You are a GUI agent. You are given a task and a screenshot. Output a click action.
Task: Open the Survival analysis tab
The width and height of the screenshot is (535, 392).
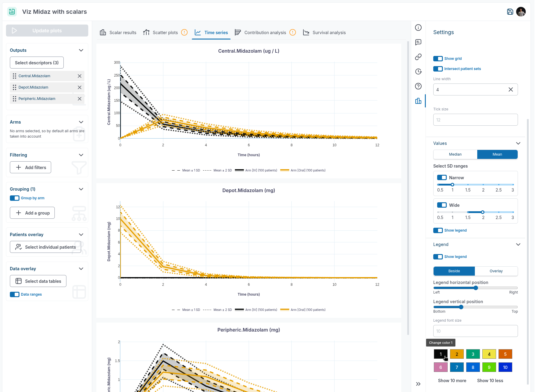[x=324, y=33]
